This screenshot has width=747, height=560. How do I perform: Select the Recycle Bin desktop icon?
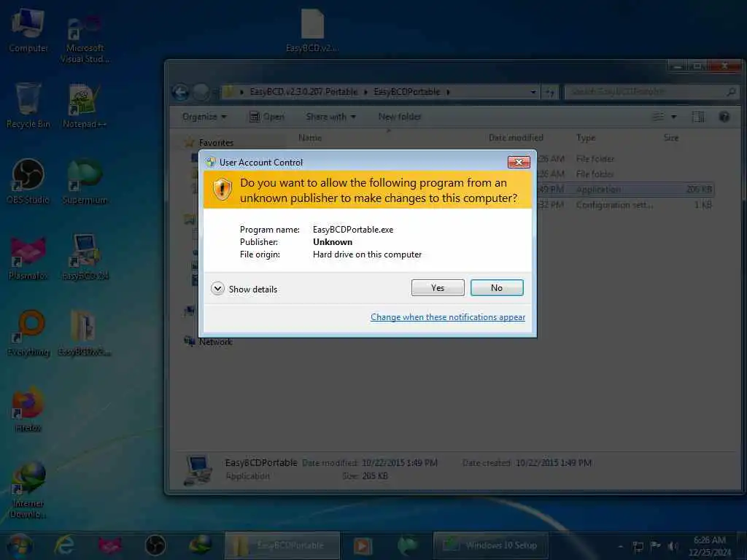click(28, 106)
